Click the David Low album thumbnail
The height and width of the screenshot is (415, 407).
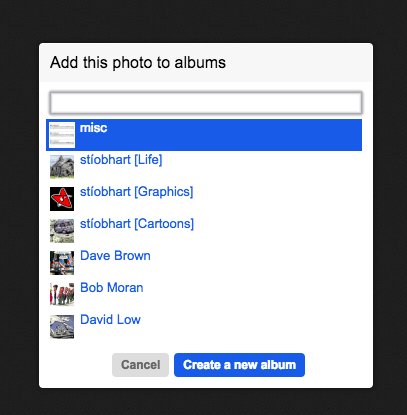click(x=62, y=327)
